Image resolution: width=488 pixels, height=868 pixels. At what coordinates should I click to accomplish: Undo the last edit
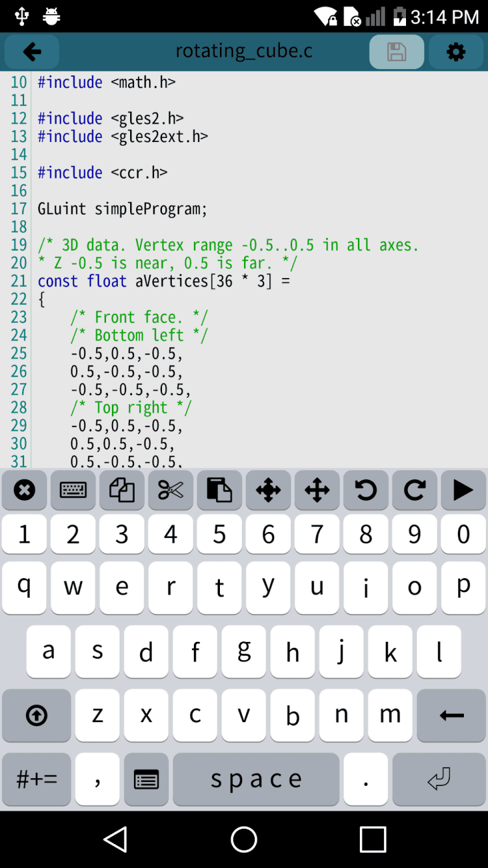(x=366, y=490)
